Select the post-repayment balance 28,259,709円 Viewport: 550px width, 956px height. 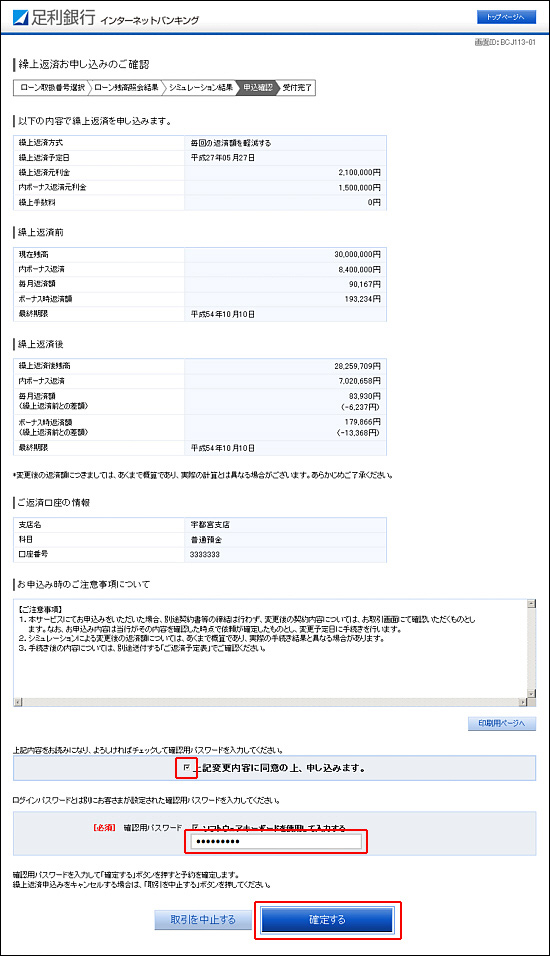(x=357, y=366)
